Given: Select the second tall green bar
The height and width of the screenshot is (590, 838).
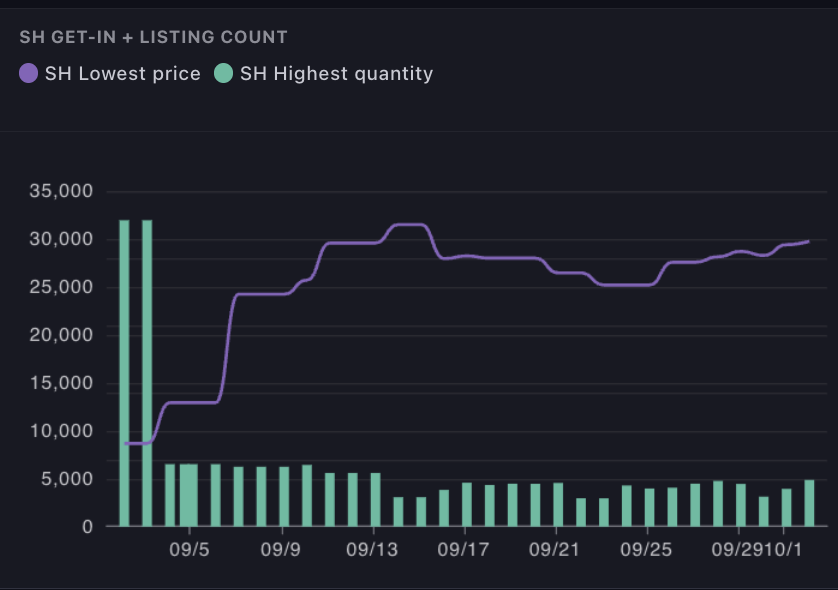Looking at the screenshot, I should [x=147, y=372].
